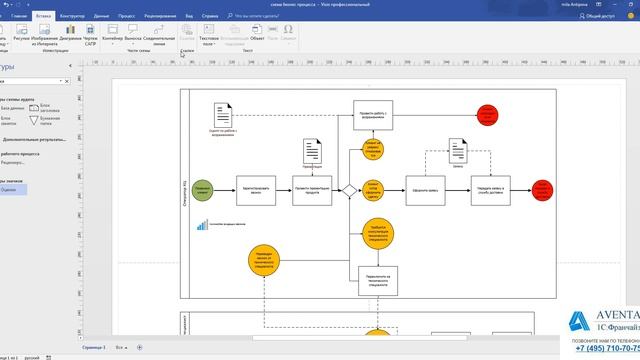Image resolution: width=640 pixels, height=360 pixels.
Task: Click the Всплывающая подсказка ribbon button
Action: (234, 35)
